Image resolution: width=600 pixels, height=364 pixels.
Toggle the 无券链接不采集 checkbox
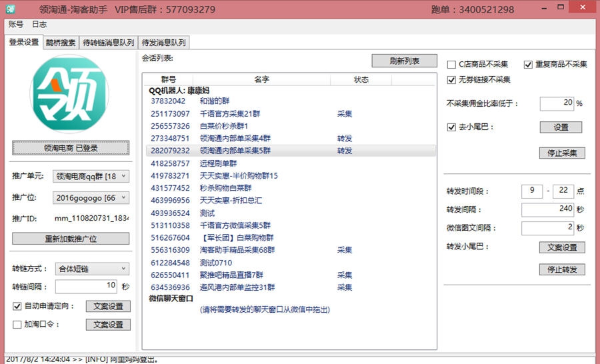(x=451, y=79)
